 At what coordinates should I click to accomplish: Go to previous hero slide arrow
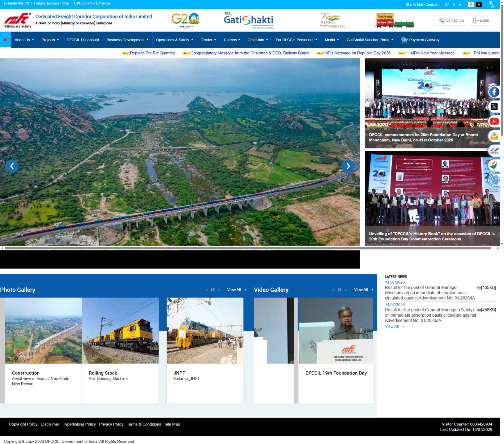[12, 166]
